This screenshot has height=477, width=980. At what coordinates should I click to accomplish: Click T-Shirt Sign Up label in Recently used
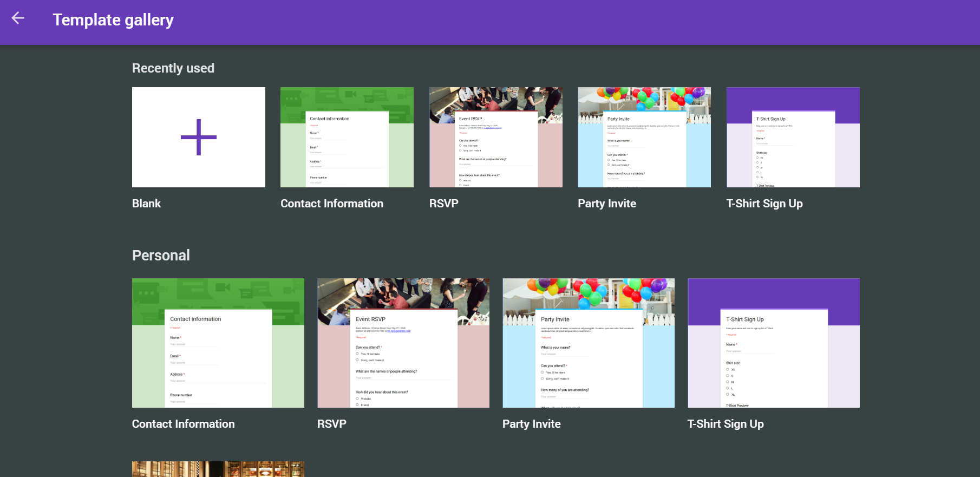[x=764, y=204]
